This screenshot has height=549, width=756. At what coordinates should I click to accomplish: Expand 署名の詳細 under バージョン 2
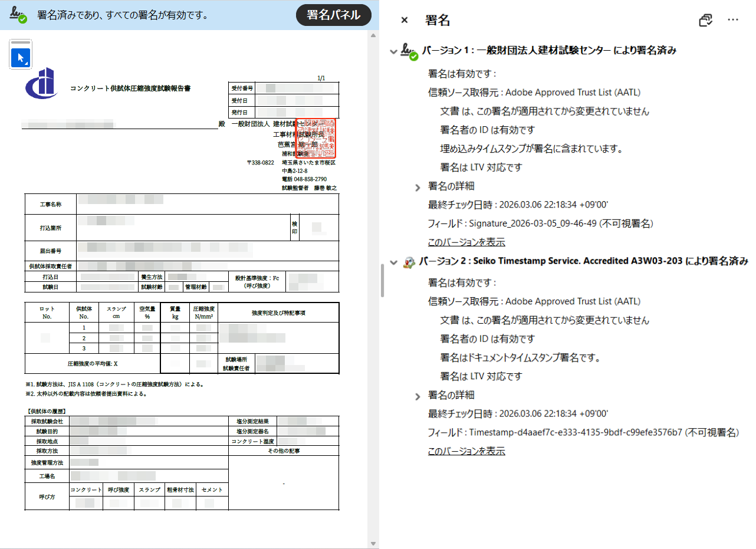pos(418,396)
